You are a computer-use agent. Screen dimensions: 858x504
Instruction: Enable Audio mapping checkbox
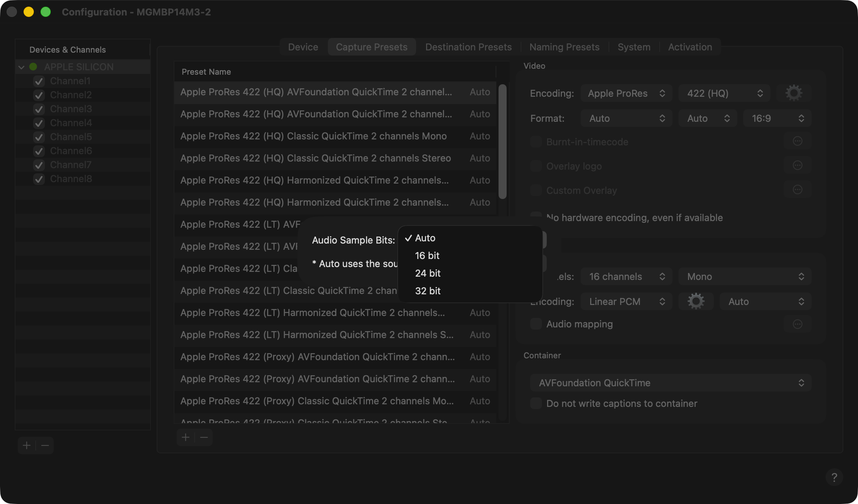point(536,324)
